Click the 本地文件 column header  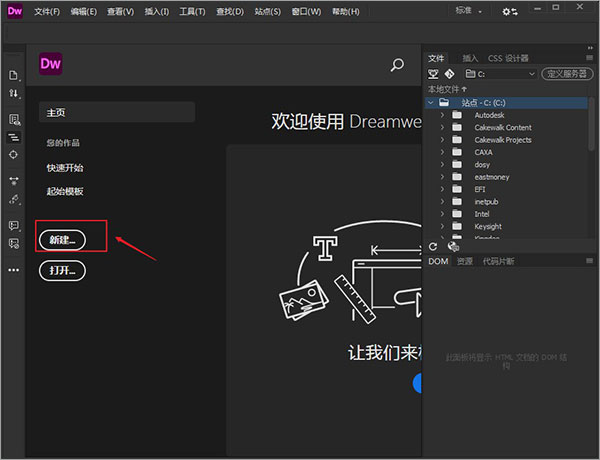pos(447,89)
